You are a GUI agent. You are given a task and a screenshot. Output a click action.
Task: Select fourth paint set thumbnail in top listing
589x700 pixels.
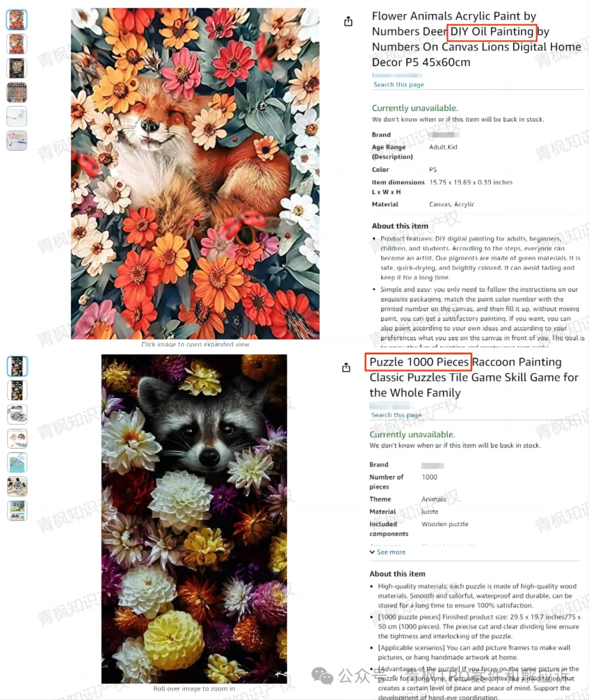tap(16, 92)
